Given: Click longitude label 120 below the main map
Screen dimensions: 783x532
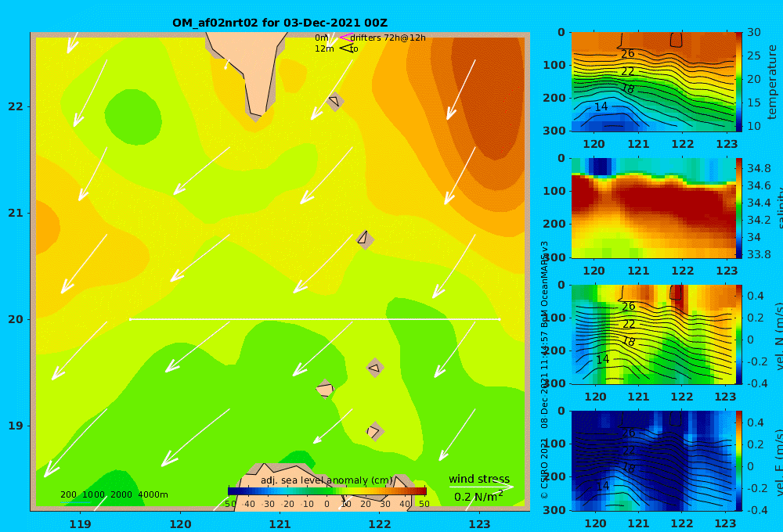Looking at the screenshot, I should (180, 524).
